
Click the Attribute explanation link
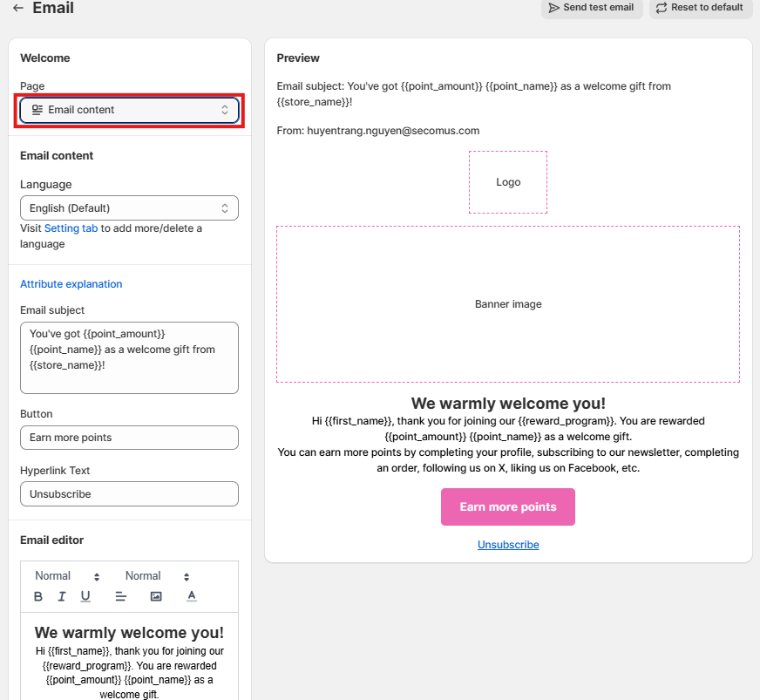[71, 284]
